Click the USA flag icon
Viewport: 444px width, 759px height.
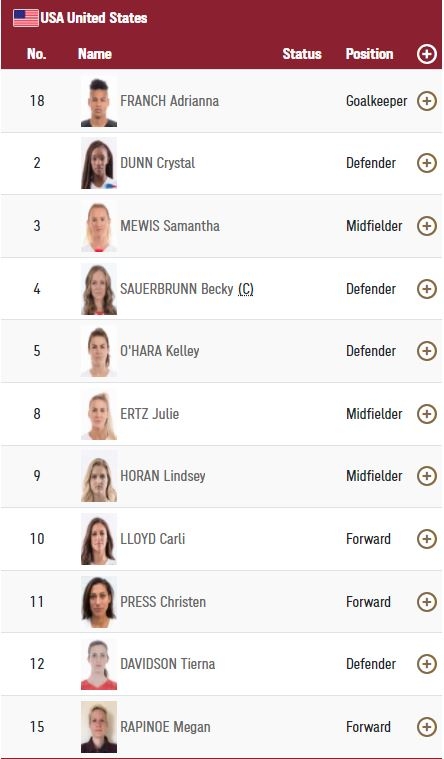(x=26, y=18)
